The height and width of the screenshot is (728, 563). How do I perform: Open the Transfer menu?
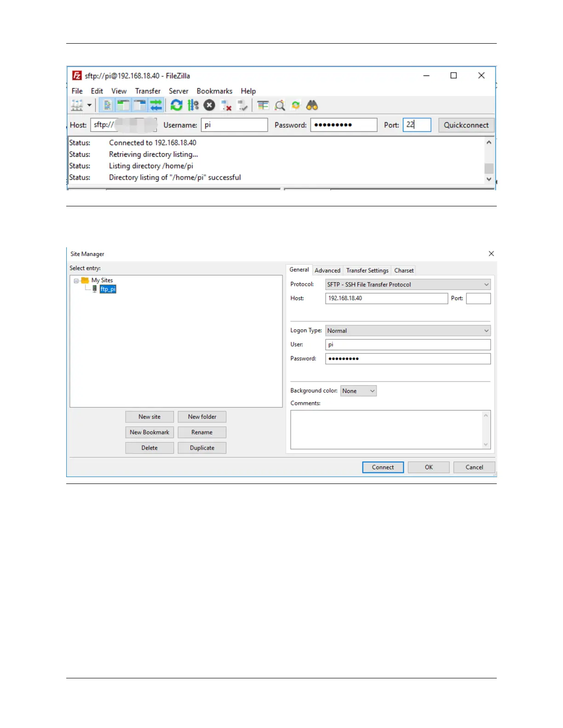click(148, 91)
